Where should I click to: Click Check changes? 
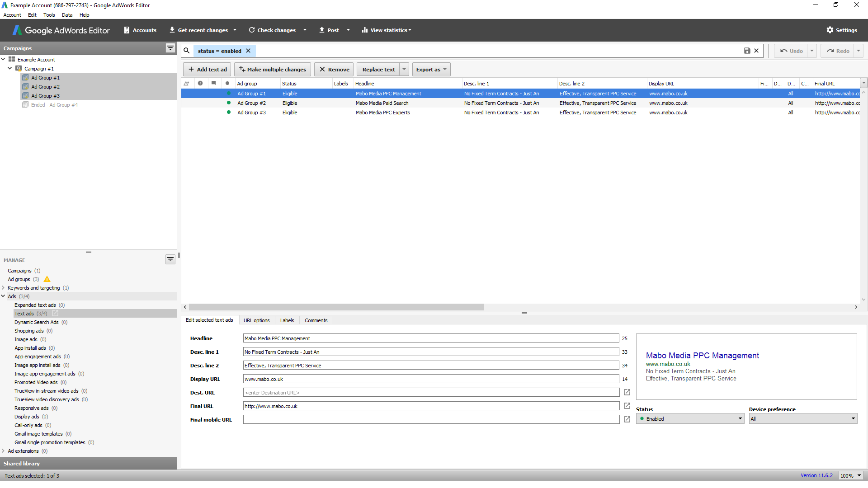click(x=272, y=30)
